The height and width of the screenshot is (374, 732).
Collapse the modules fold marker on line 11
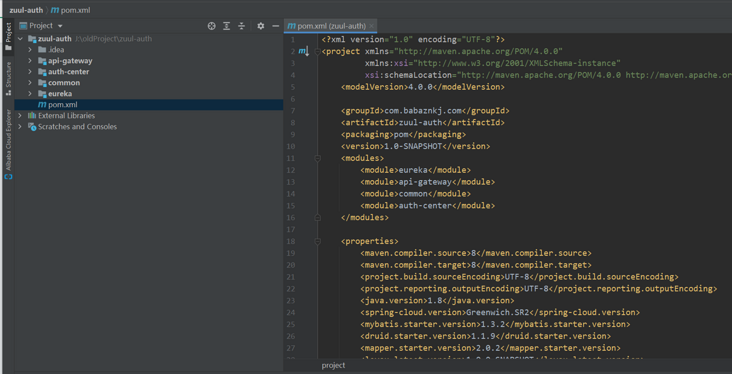pos(317,158)
